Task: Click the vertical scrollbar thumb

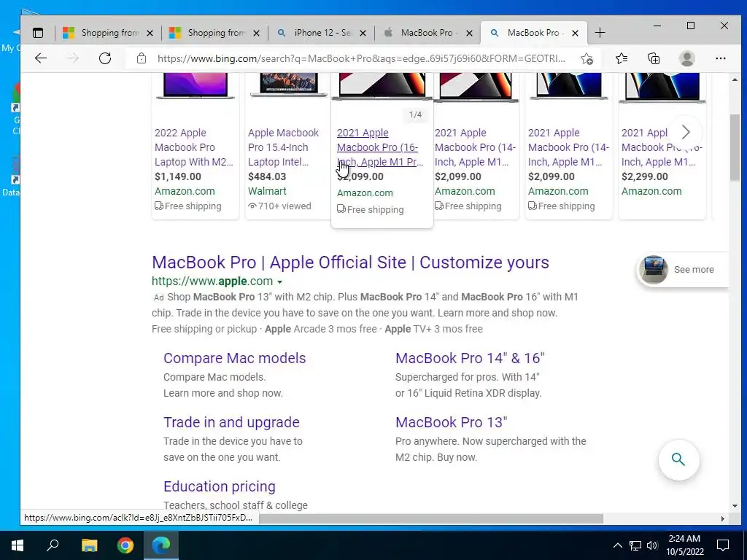Action: [x=735, y=147]
